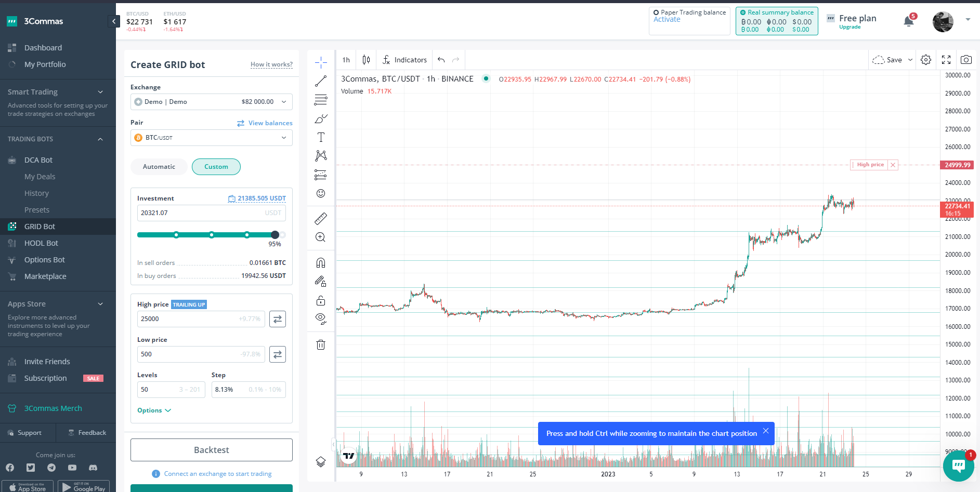Click the trash icon to remove drawings
The image size is (980, 492).
tap(321, 344)
